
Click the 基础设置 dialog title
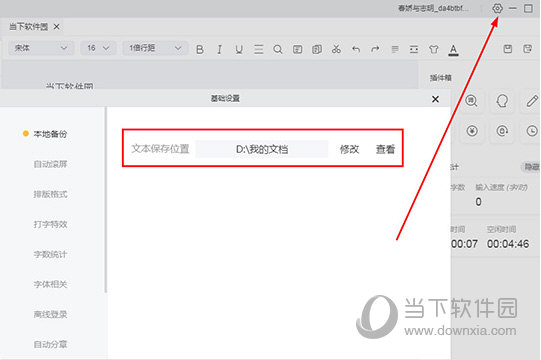tap(225, 99)
